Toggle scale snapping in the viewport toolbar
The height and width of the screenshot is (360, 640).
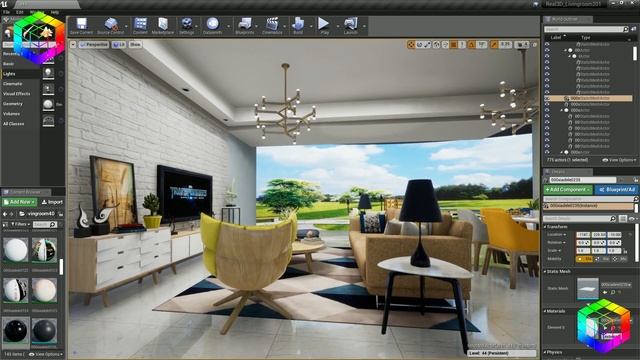point(494,44)
